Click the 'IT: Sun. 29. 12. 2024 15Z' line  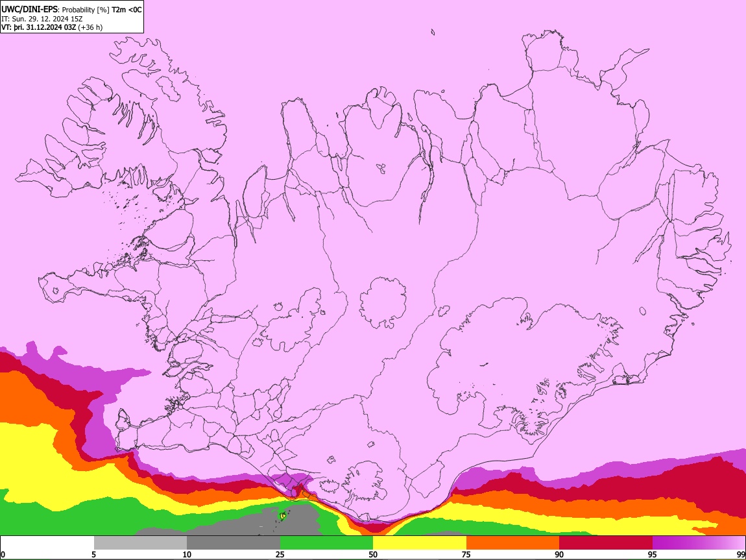(x=42, y=19)
